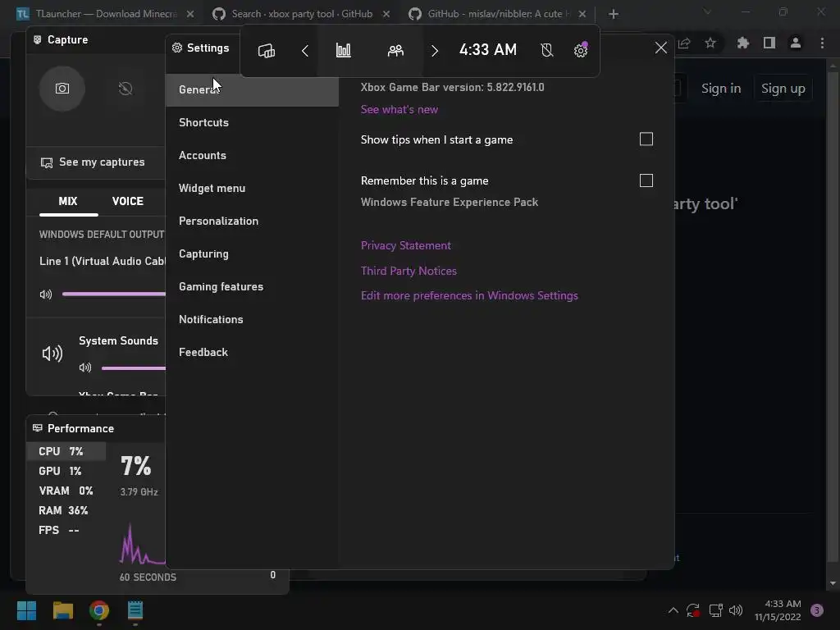Select the RAM 36% performance row
840x630 pixels.
(66, 510)
